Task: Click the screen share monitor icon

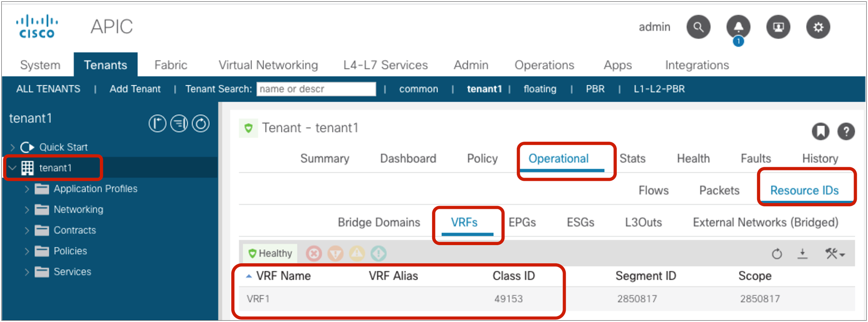Action: pos(778,27)
